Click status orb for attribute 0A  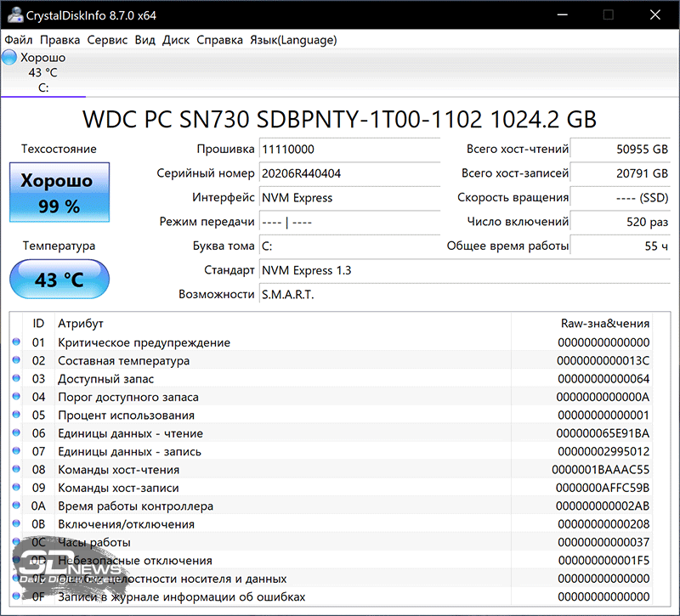coord(16,506)
